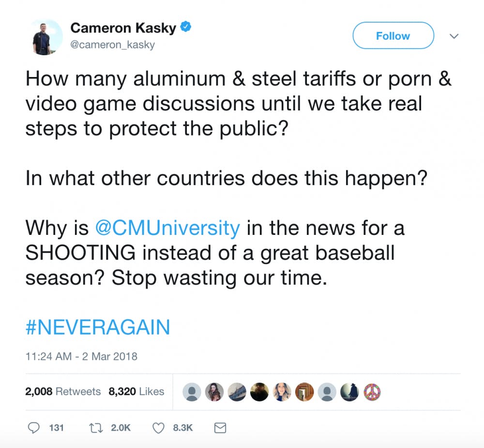Click the 131 replies count
484x448 pixels.
click(x=57, y=428)
